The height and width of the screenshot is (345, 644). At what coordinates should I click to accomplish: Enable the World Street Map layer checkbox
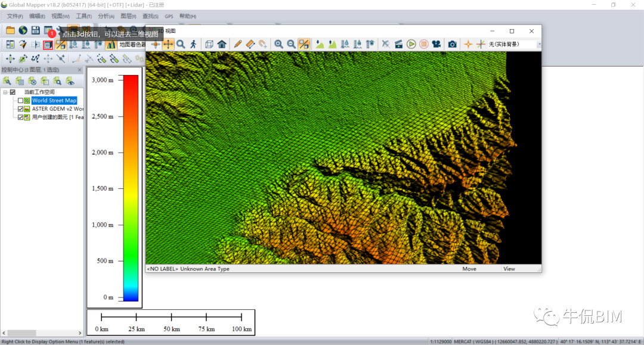pos(20,101)
